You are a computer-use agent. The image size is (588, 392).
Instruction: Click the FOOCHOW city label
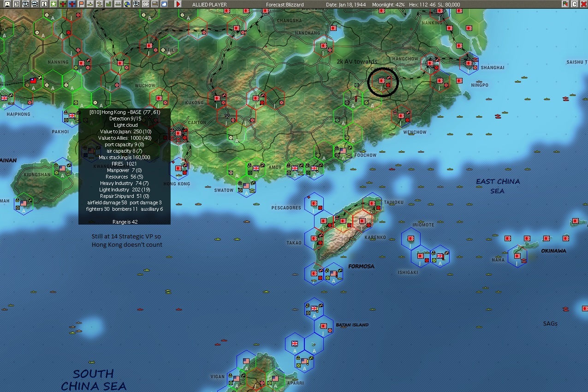click(x=365, y=155)
